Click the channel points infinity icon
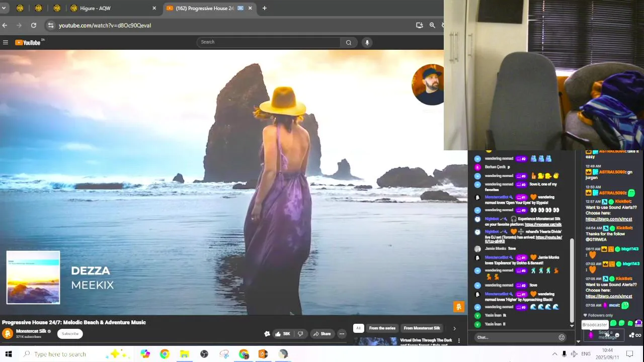This screenshot has height=362, width=644. (638, 335)
